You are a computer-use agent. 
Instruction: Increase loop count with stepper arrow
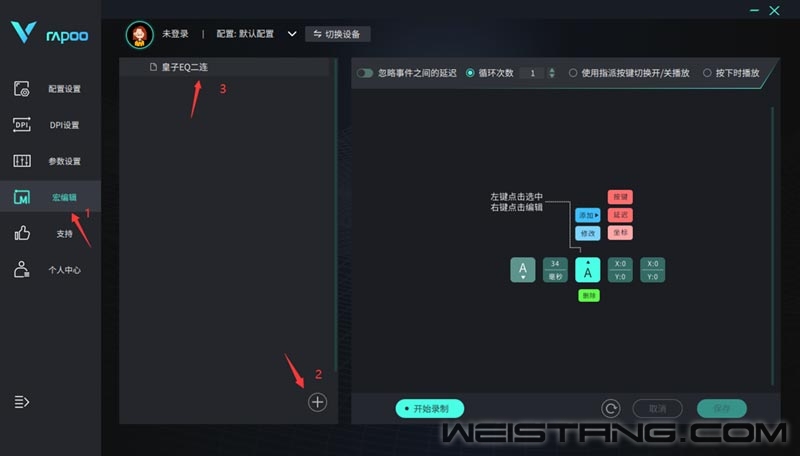click(x=552, y=70)
